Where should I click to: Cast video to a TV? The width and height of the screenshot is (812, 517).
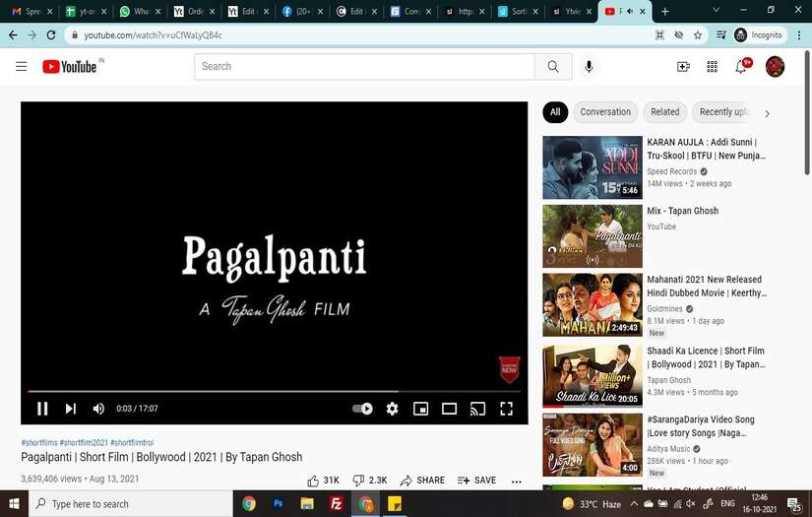(477, 409)
